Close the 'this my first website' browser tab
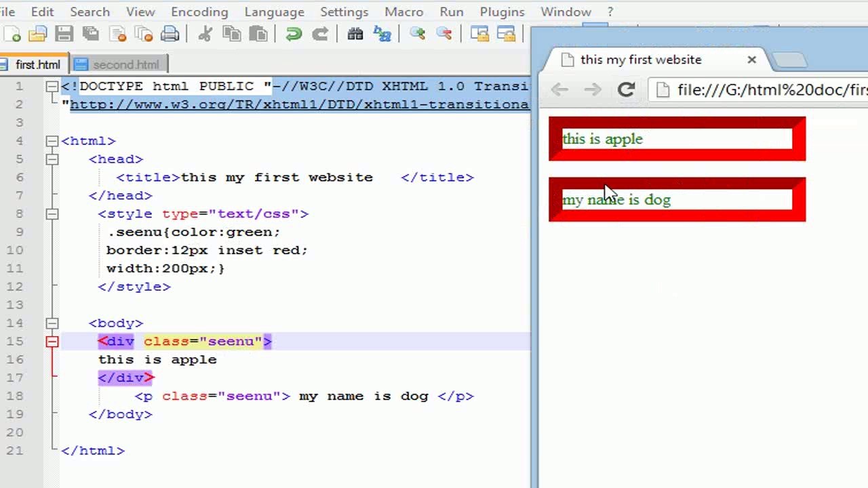 (x=751, y=60)
